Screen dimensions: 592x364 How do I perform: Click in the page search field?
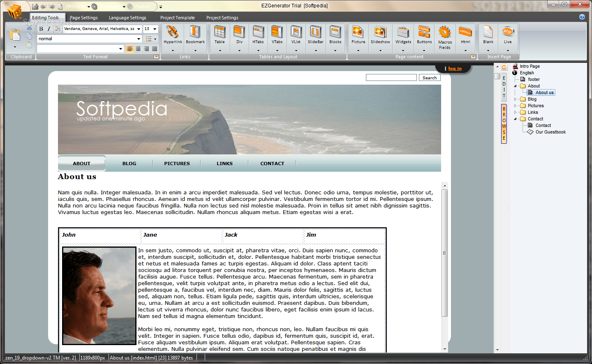pos(391,78)
